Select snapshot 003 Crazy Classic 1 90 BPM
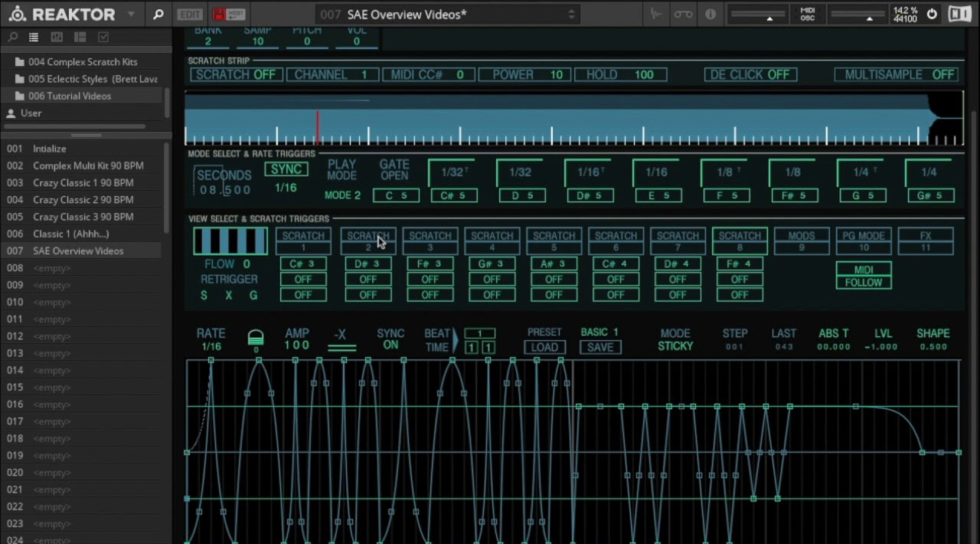The width and height of the screenshot is (980, 544). (83, 182)
